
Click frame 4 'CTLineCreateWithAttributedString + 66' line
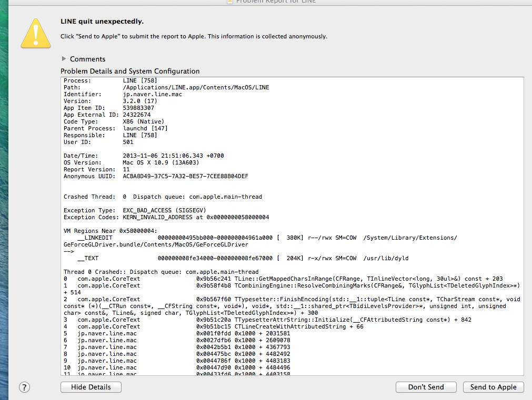pos(214,326)
